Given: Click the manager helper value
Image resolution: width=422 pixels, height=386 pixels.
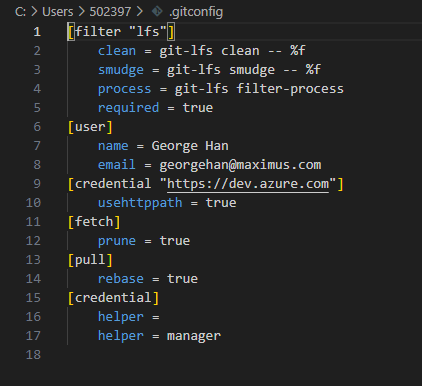Looking at the screenshot, I should [194, 336].
